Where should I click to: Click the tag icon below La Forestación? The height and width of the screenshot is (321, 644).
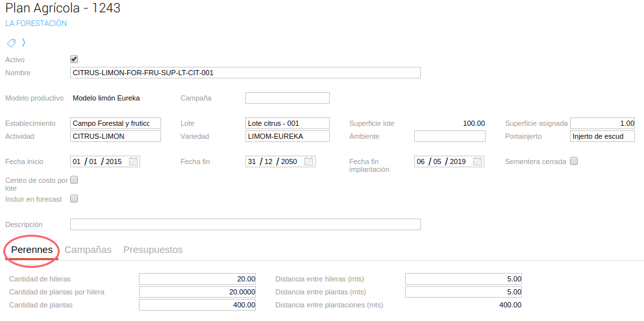tap(11, 43)
